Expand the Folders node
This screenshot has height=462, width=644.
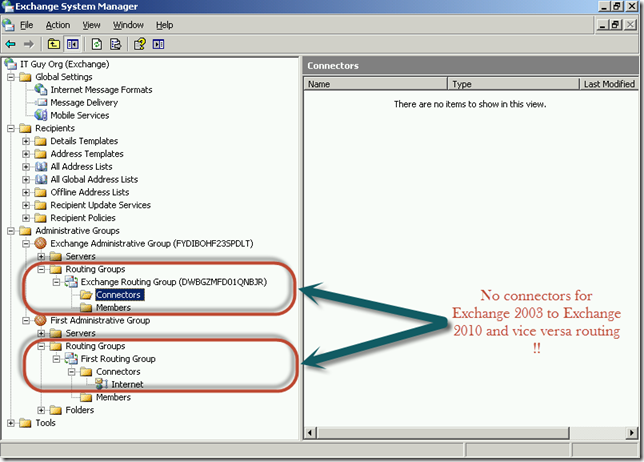tap(41, 410)
